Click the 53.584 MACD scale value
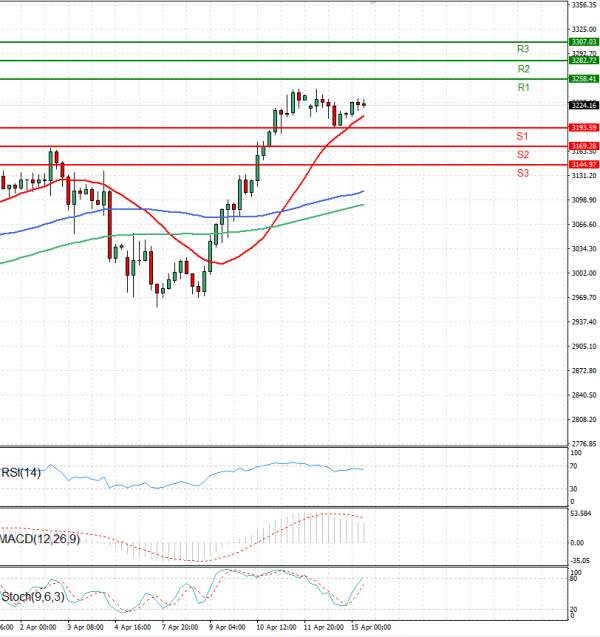Image resolution: width=600 pixels, height=637 pixels. click(x=583, y=514)
